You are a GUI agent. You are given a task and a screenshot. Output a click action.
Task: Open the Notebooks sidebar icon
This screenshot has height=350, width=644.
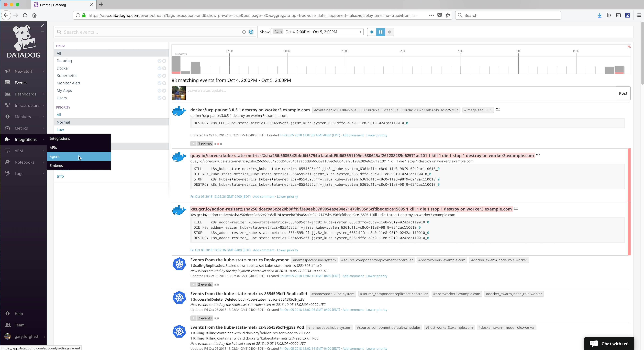[8, 162]
